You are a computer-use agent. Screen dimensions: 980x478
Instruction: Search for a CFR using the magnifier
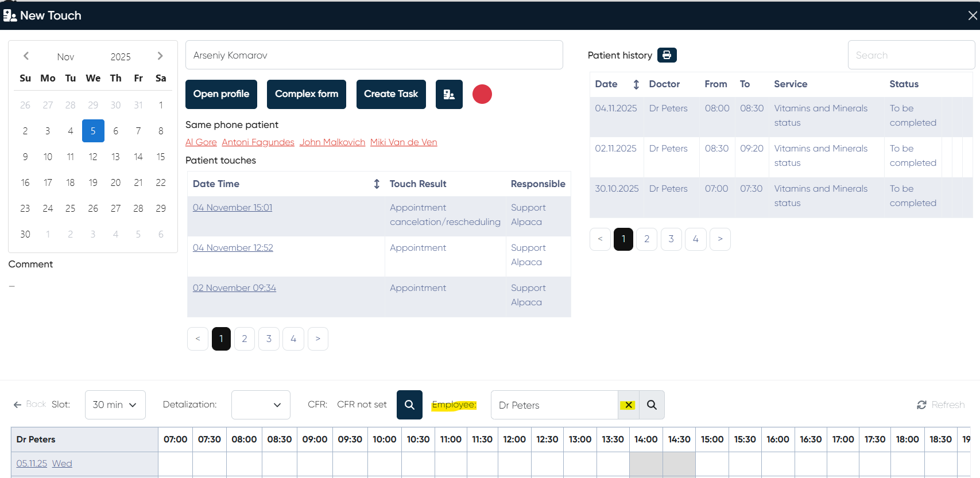pyautogui.click(x=409, y=405)
